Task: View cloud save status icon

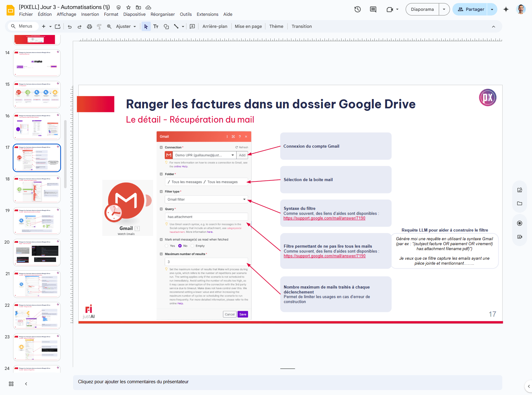Action: [x=148, y=7]
